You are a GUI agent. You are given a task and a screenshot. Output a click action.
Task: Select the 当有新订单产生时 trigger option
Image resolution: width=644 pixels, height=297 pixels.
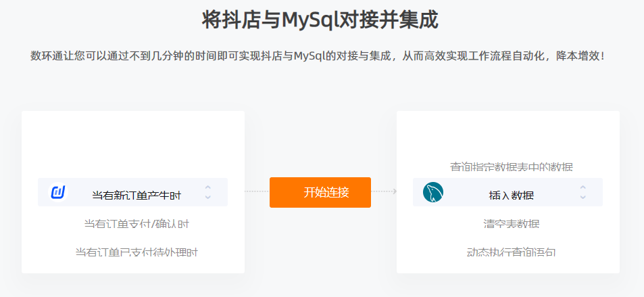(x=132, y=192)
